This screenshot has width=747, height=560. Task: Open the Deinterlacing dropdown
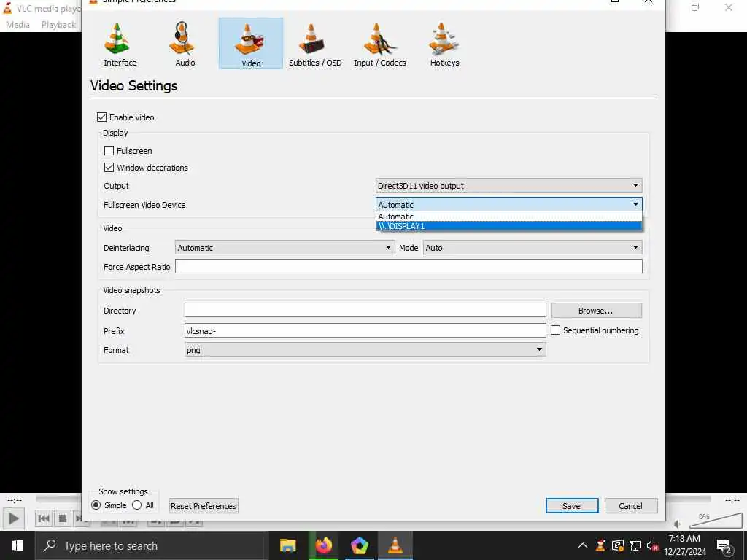(x=285, y=248)
